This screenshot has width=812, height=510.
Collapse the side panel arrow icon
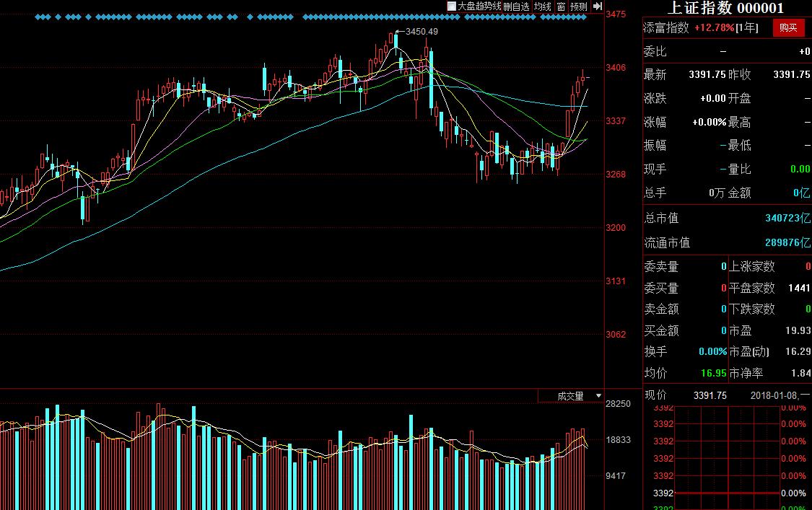[598, 6]
